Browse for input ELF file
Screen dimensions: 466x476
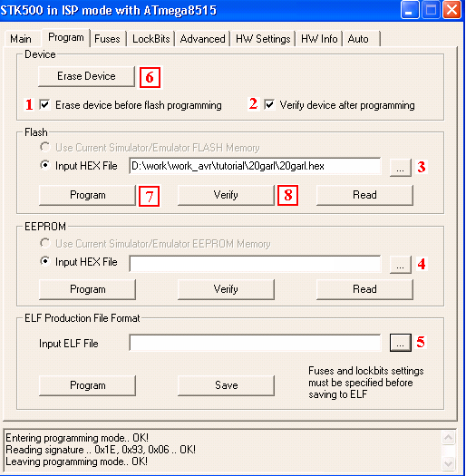tap(401, 343)
